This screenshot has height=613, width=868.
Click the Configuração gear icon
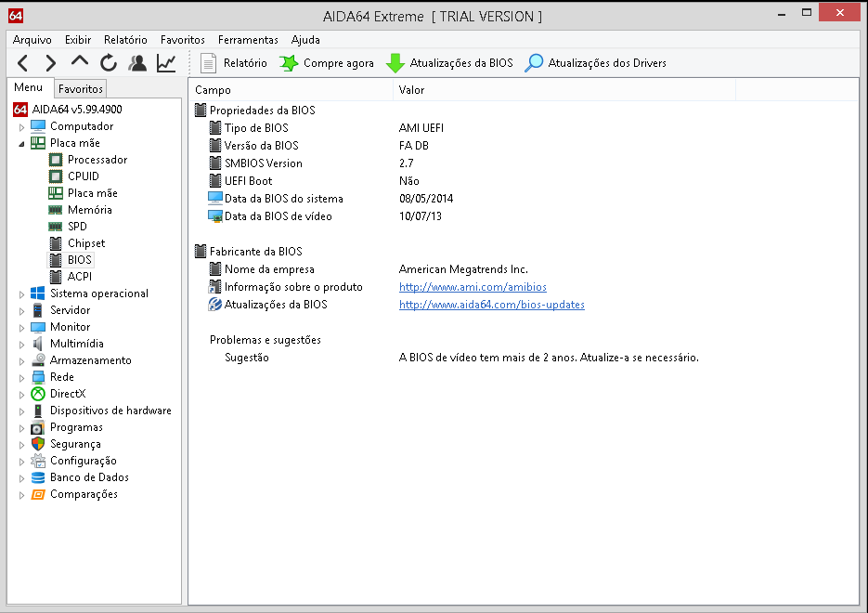38,461
